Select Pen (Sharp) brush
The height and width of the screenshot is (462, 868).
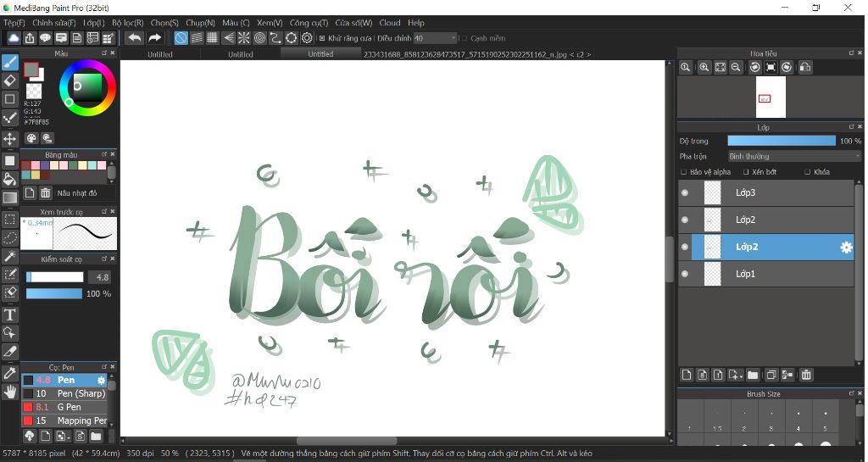(x=64, y=393)
